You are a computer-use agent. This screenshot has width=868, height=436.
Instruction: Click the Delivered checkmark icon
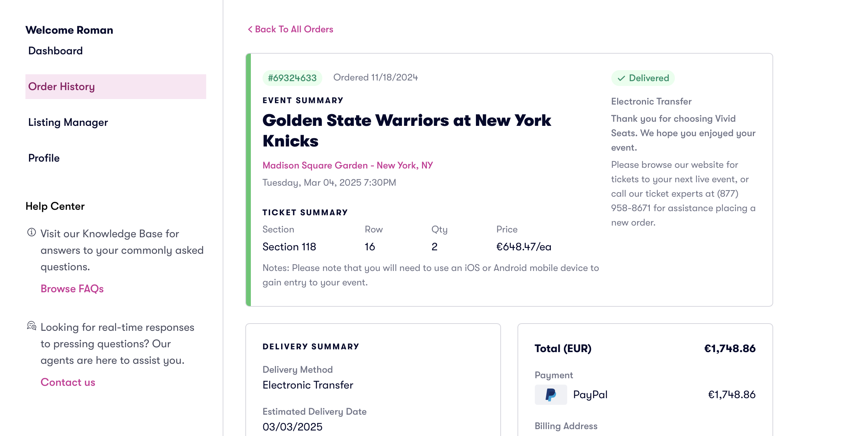click(x=621, y=78)
